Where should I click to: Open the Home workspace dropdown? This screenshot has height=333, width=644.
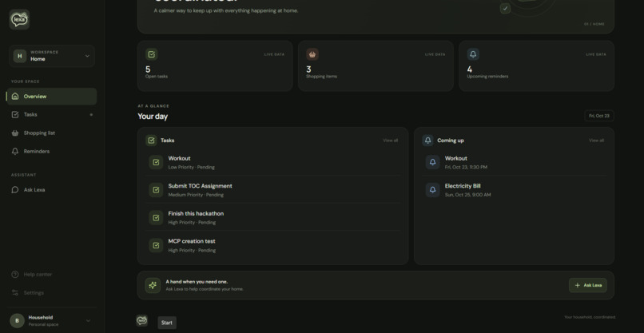pyautogui.click(x=52, y=56)
